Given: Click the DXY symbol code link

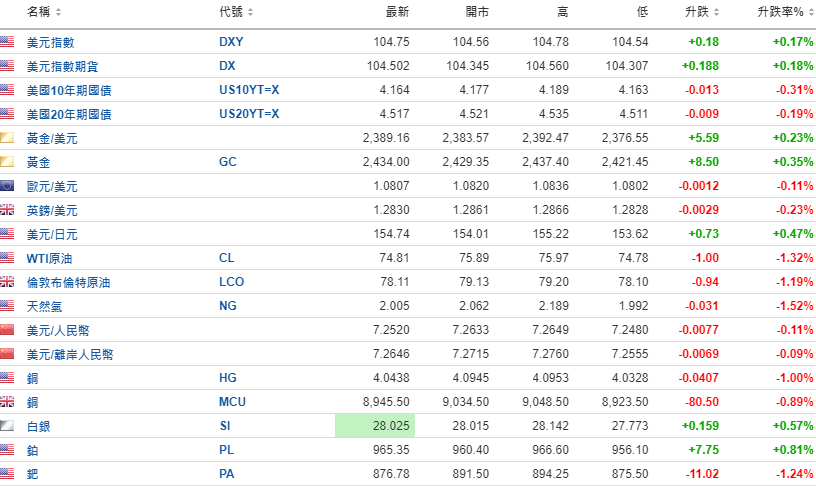Looking at the screenshot, I should [x=231, y=42].
